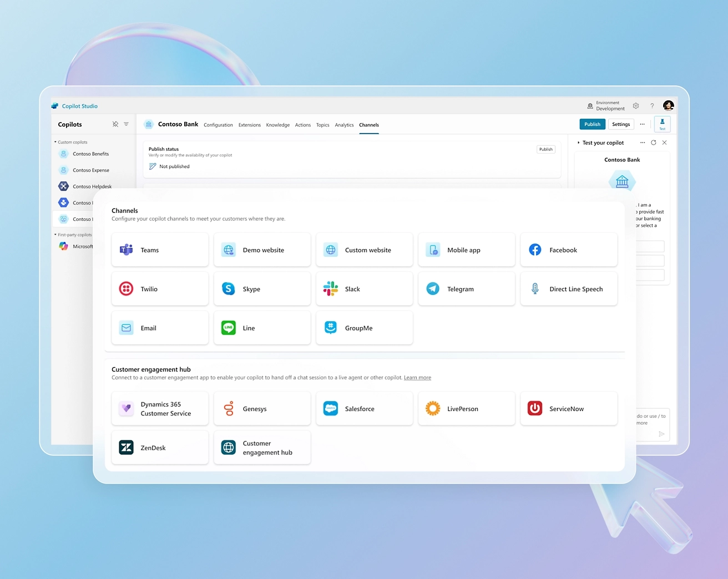Open help question mark icon
This screenshot has width=728, height=579.
pos(652,105)
